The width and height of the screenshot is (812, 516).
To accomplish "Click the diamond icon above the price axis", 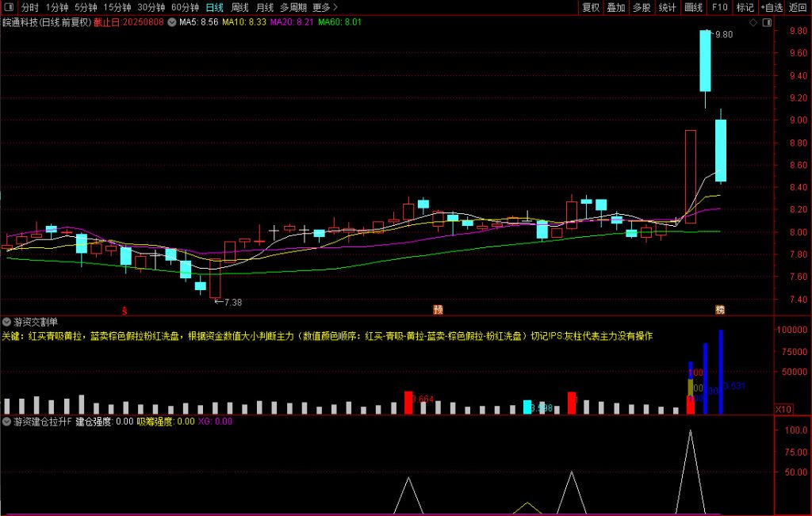I will [753, 22].
